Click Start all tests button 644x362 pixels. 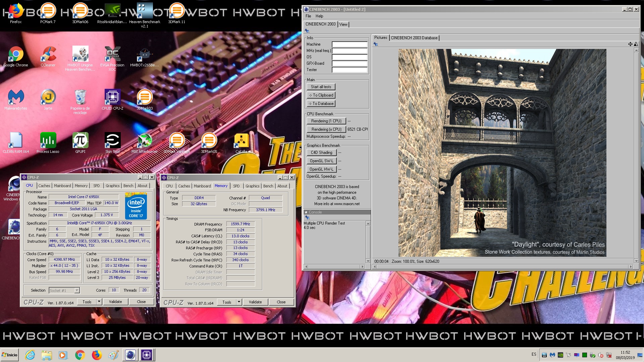[x=321, y=87]
